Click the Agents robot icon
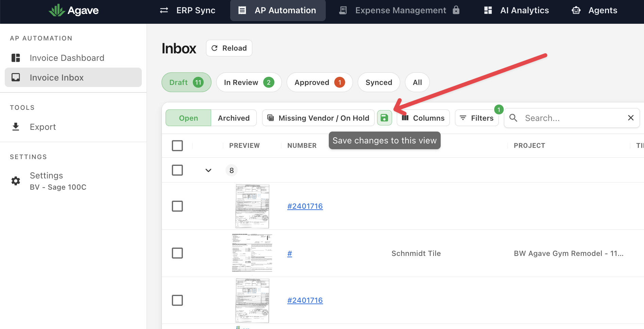644x329 pixels. (x=576, y=11)
